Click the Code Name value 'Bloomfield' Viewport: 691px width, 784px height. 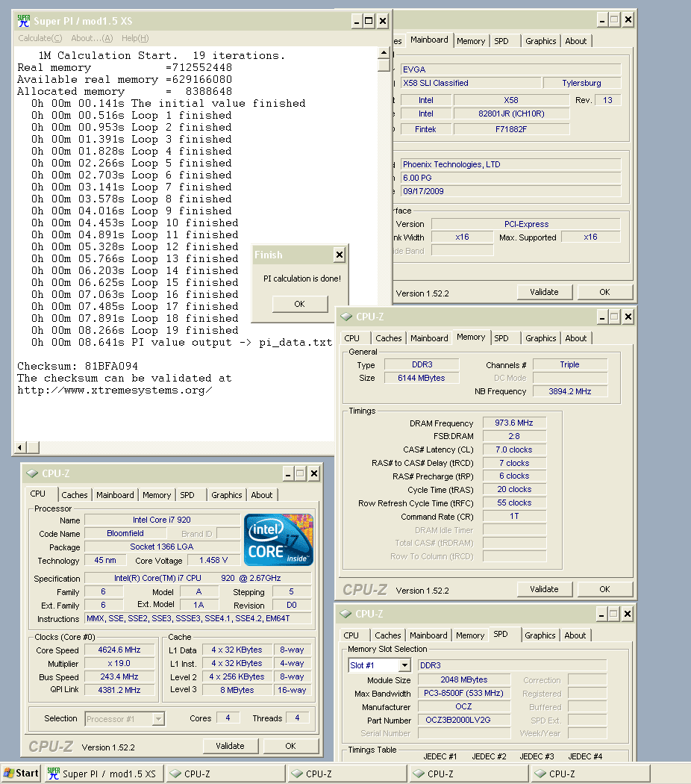125,534
